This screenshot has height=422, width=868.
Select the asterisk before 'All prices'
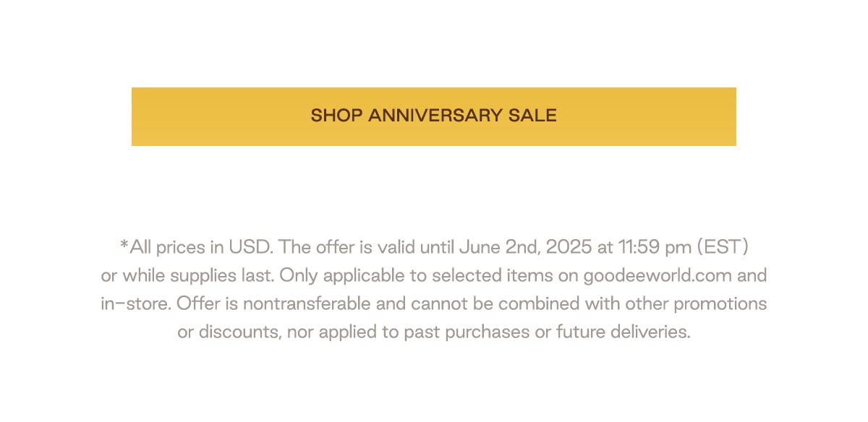[124, 246]
